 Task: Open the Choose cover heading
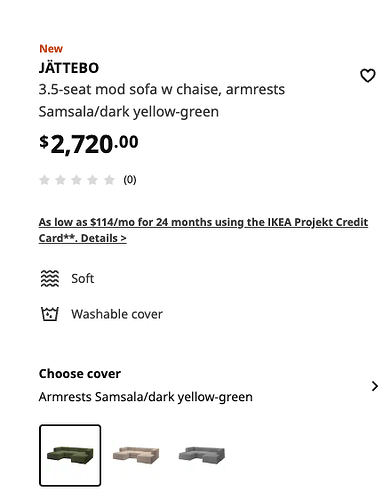tap(80, 374)
